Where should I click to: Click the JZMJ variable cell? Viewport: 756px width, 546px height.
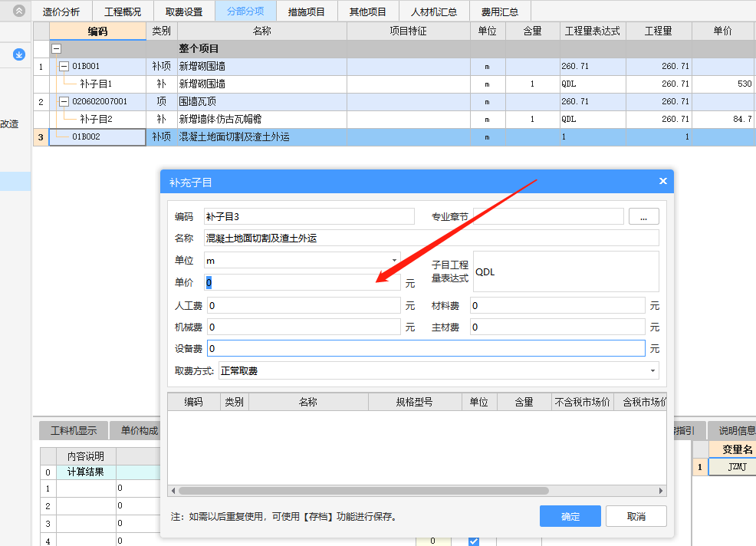[x=732, y=467]
